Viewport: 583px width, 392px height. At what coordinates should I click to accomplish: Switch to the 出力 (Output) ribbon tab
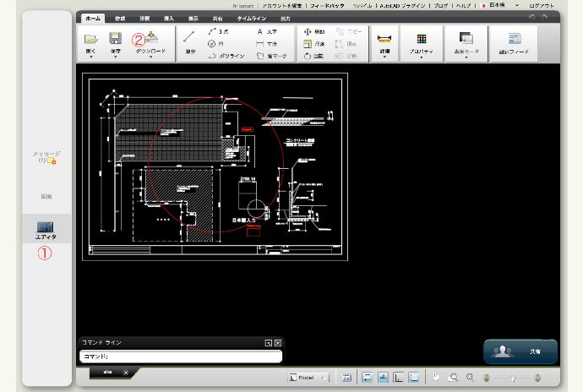click(286, 19)
